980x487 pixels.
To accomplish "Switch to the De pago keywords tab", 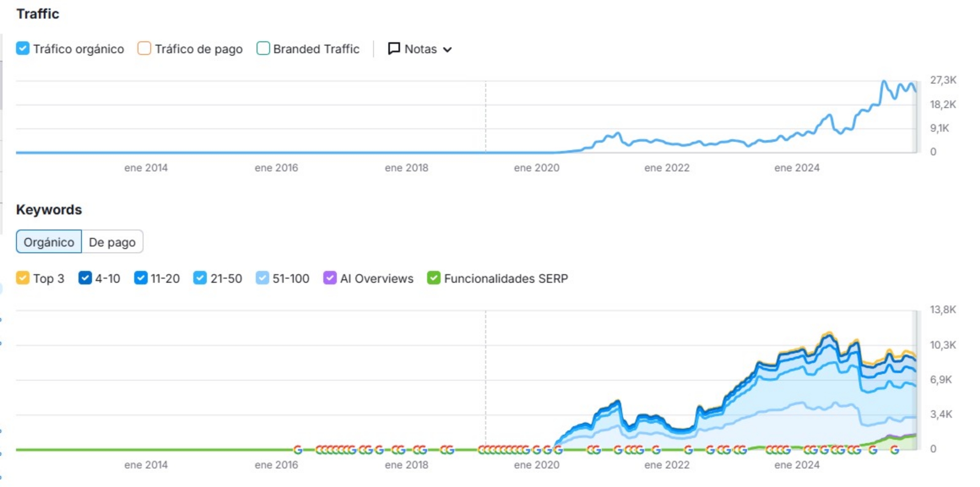I will (x=111, y=241).
